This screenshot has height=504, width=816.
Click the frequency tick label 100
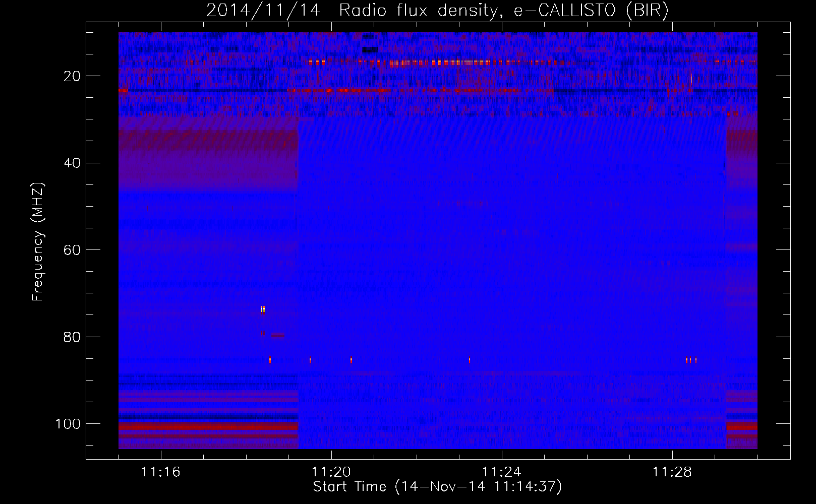point(68,424)
